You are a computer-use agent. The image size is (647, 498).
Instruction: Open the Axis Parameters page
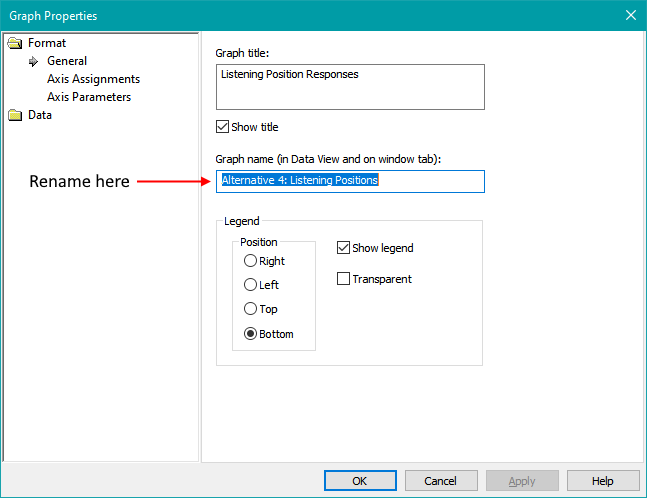click(x=89, y=97)
